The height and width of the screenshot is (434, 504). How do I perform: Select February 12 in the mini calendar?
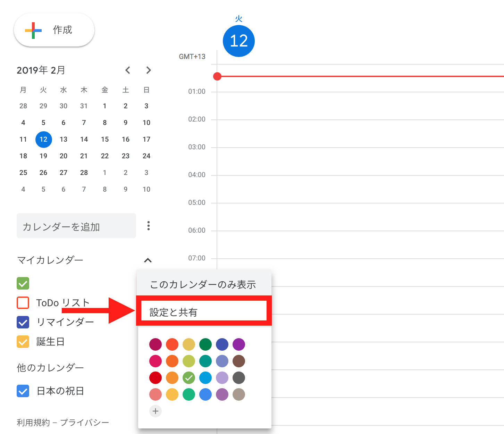click(43, 139)
